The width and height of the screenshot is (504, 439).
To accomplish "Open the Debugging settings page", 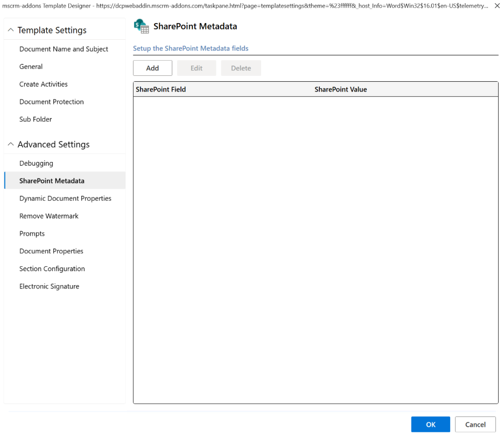I will [36, 164].
